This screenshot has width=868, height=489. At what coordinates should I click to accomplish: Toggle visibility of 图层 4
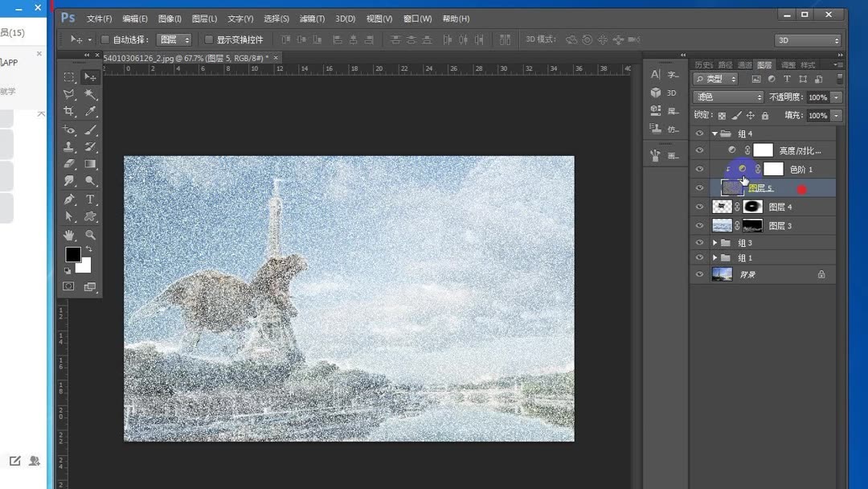point(699,207)
